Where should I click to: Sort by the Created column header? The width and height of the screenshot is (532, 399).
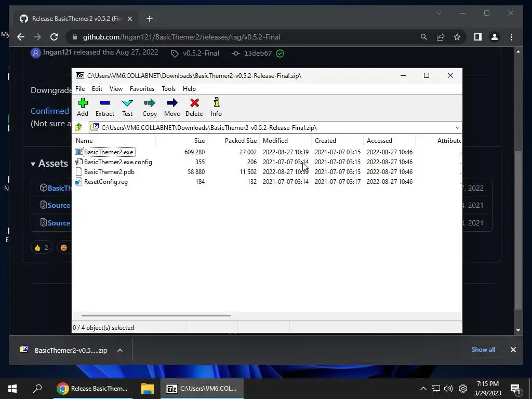pos(338,140)
